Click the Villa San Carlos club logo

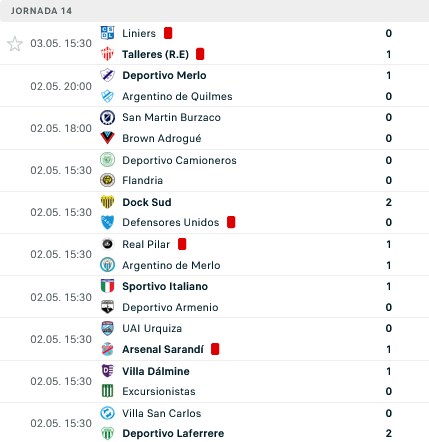[107, 413]
